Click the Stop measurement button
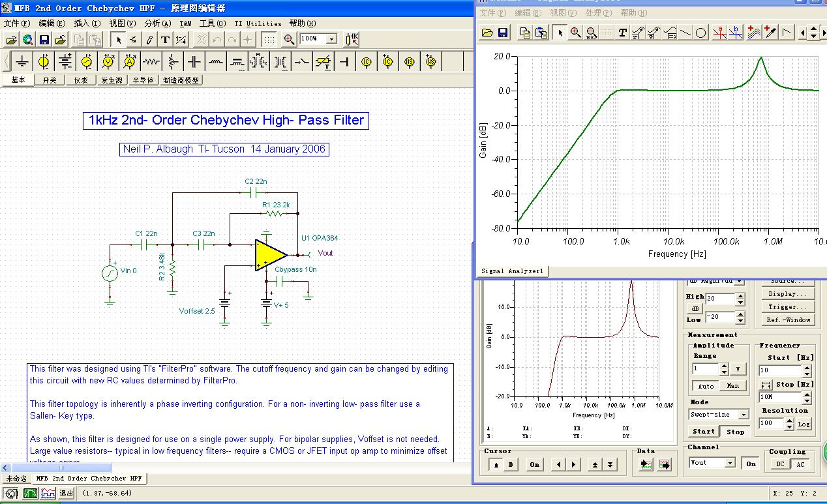Viewport: 827px width, 504px height. pyautogui.click(x=736, y=432)
